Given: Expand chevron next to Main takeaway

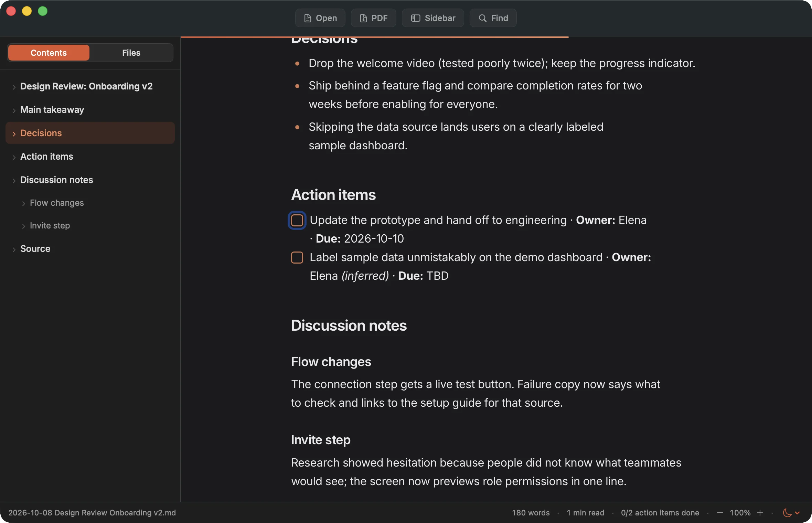Looking at the screenshot, I should [14, 110].
